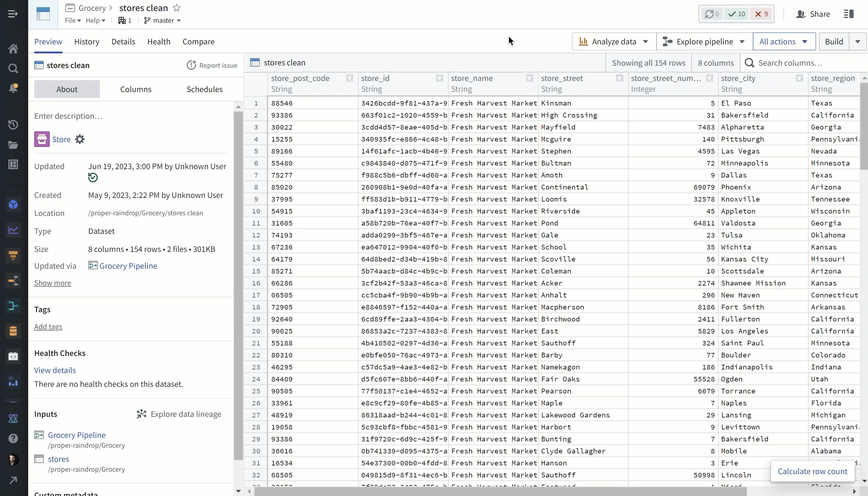Open the store_name column filter dropdown
This screenshot has width=868, height=496.
click(529, 78)
